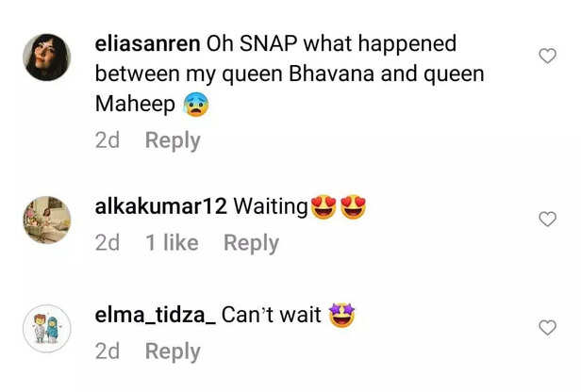Screen dimensions: 581x392
Task: Open elma_tidza_'s cartoon couple avatar
Action: pos(47,328)
